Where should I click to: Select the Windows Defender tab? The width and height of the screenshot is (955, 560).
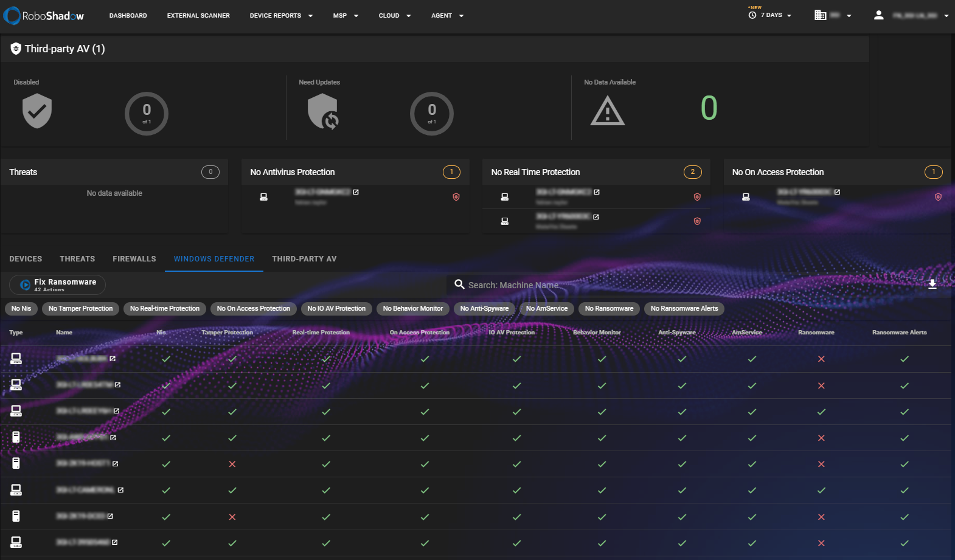pyautogui.click(x=214, y=259)
